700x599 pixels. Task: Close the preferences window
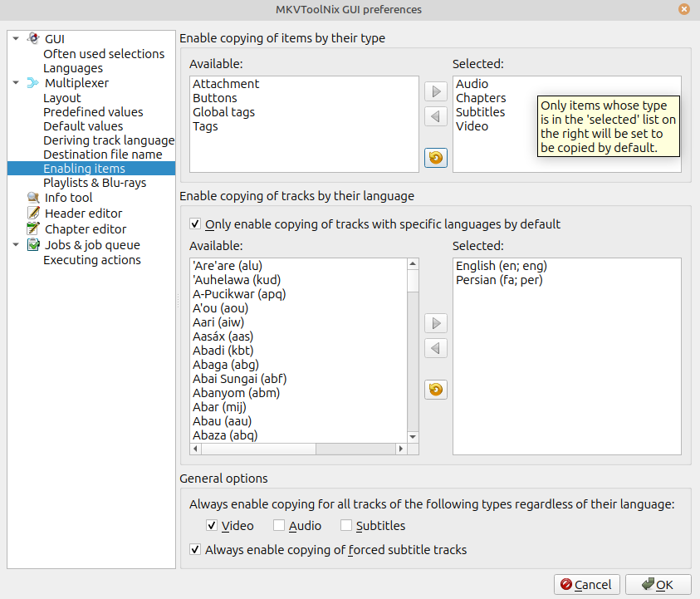684,9
